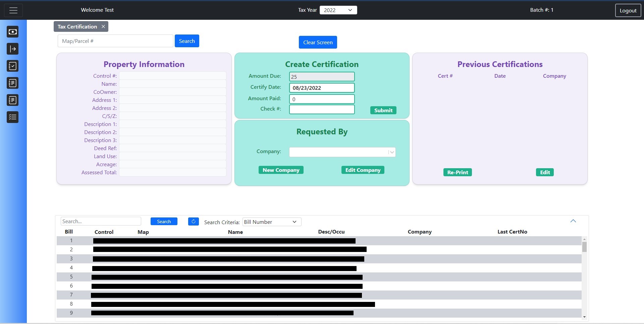
Task: Click the Deed Ref field
Action: [172, 148]
